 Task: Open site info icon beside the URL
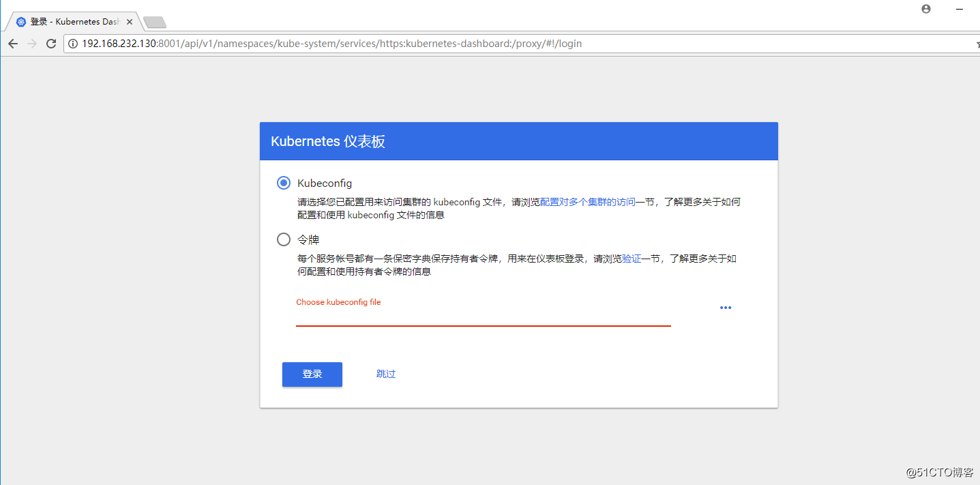74,44
